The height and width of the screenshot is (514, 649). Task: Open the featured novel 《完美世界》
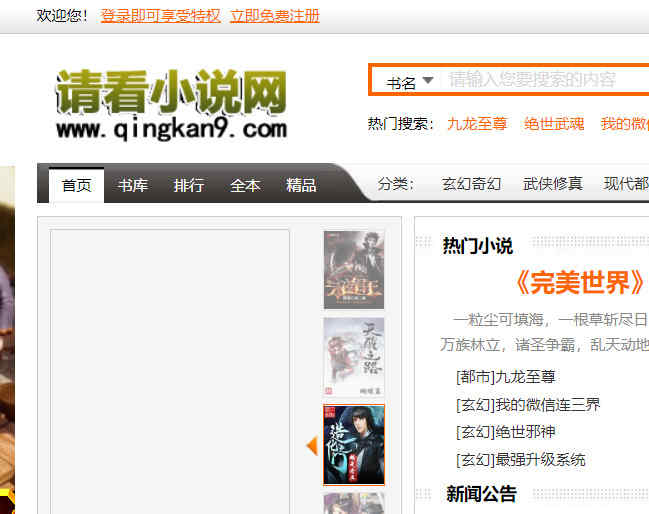click(x=580, y=282)
